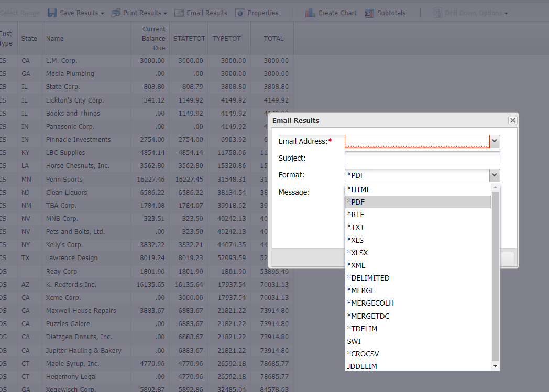Viewport: 549px width, 392px height.
Task: Choose JDDELIM format option
Action: pyautogui.click(x=418, y=366)
